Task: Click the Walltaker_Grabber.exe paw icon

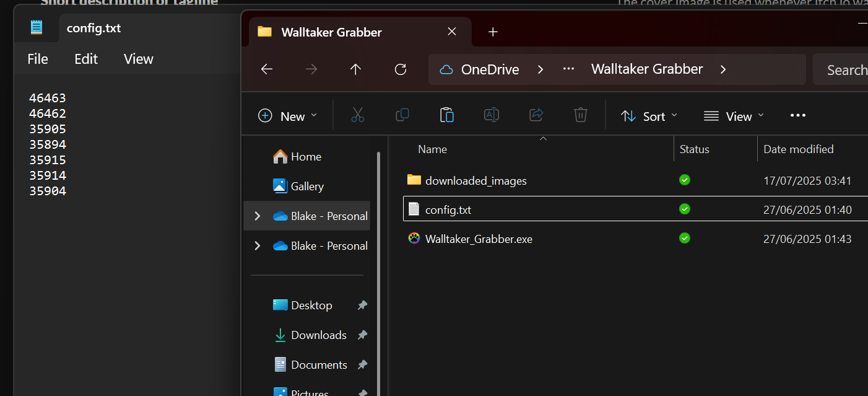Action: (x=414, y=238)
